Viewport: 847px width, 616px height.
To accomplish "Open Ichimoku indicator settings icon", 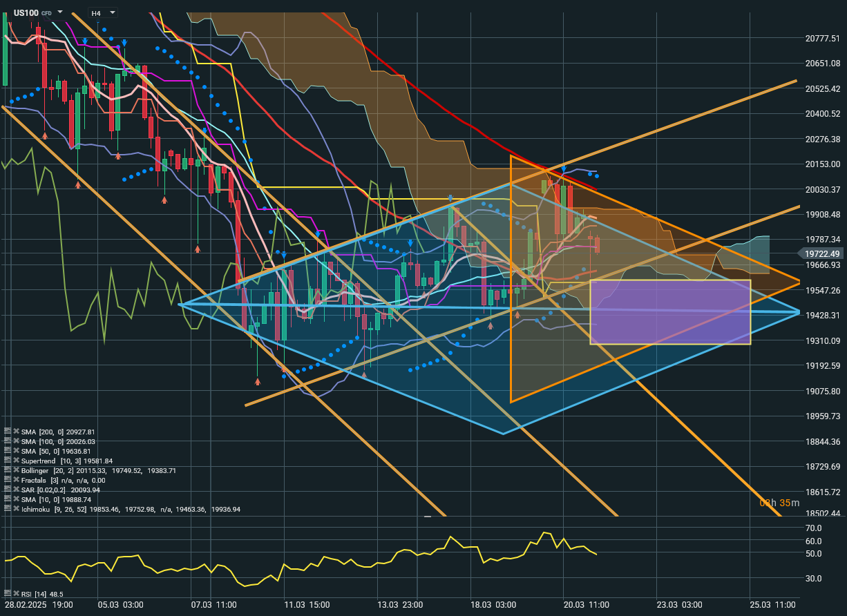I will pyautogui.click(x=8, y=509).
